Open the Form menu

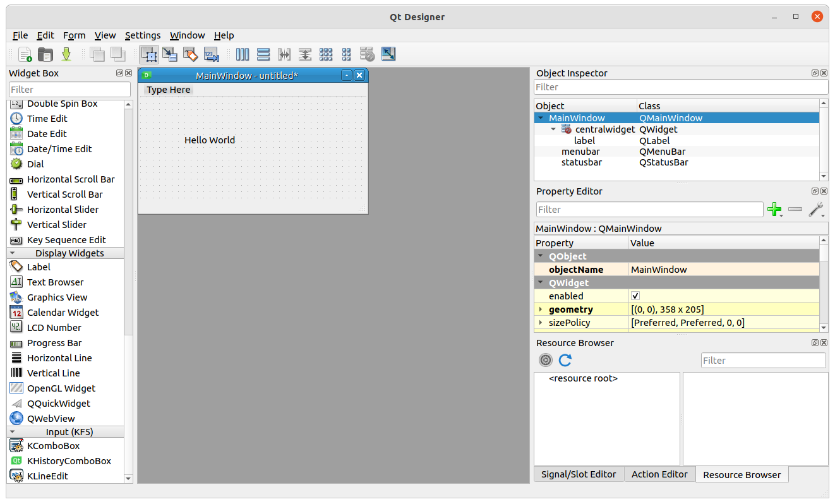[x=74, y=35]
